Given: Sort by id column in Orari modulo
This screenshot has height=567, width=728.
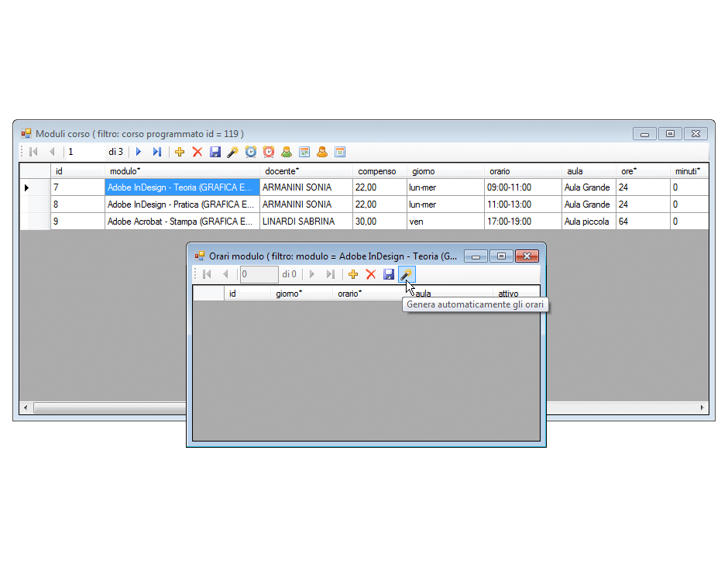Looking at the screenshot, I should pyautogui.click(x=247, y=294).
